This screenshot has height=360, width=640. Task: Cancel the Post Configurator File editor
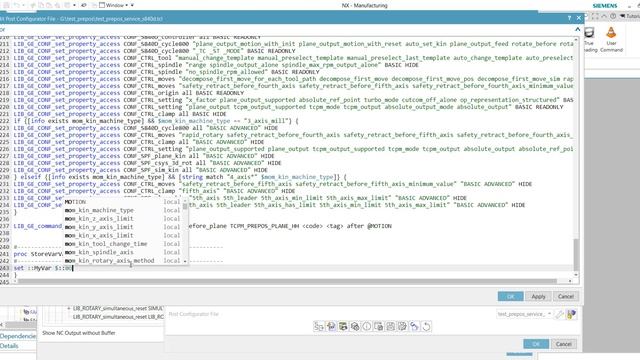(x=566, y=296)
